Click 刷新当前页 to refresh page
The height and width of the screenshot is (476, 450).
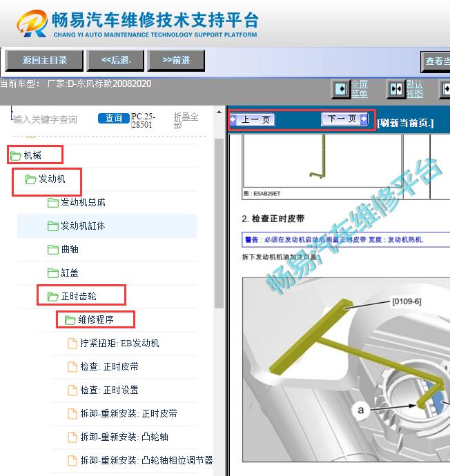point(405,123)
